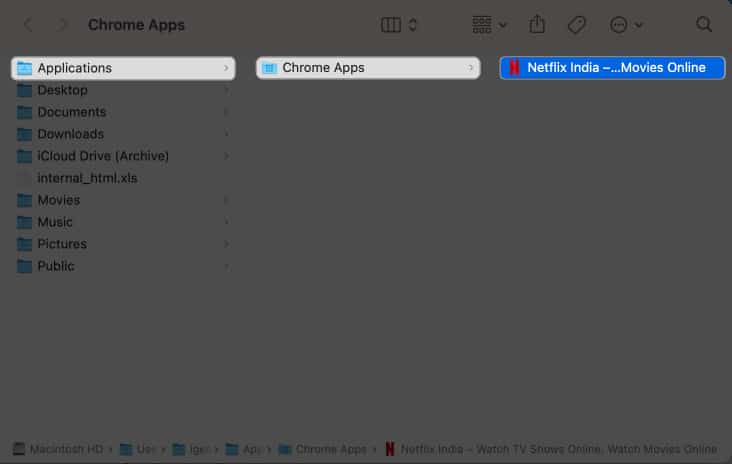The width and height of the screenshot is (732, 464).
Task: Click the Search magnifier icon
Action: point(704,25)
